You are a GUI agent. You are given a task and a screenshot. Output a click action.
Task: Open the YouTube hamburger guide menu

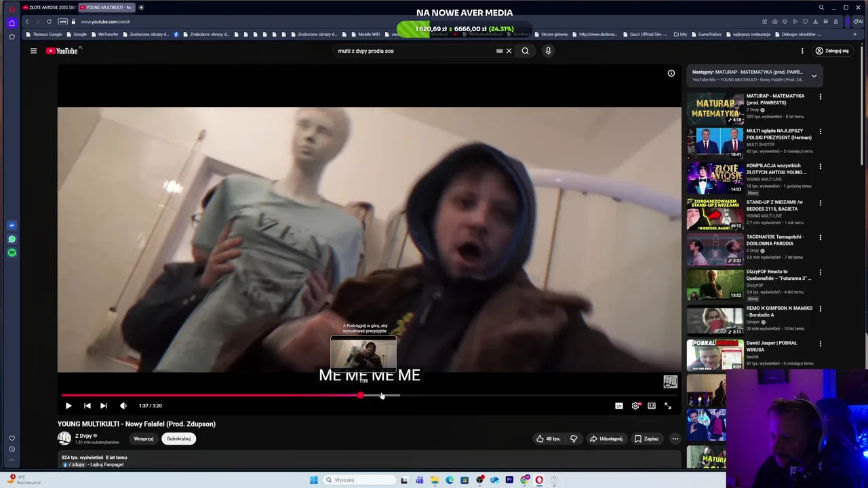click(x=33, y=51)
